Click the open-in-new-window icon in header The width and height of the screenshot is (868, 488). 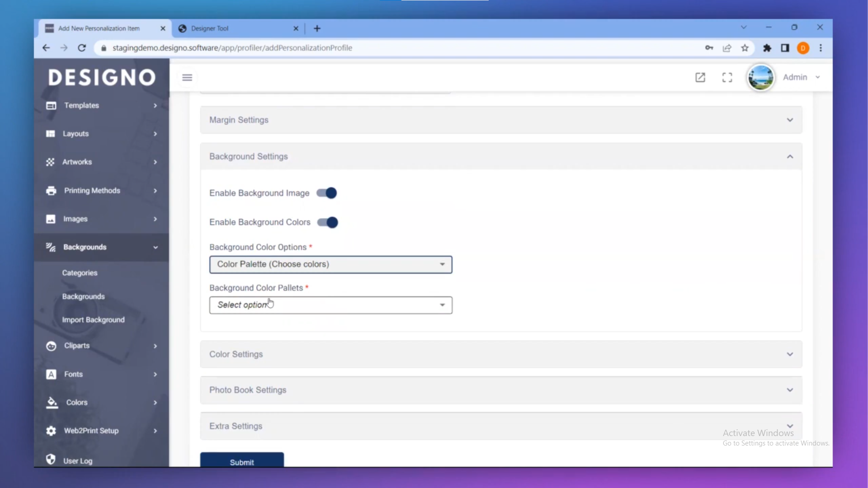700,78
